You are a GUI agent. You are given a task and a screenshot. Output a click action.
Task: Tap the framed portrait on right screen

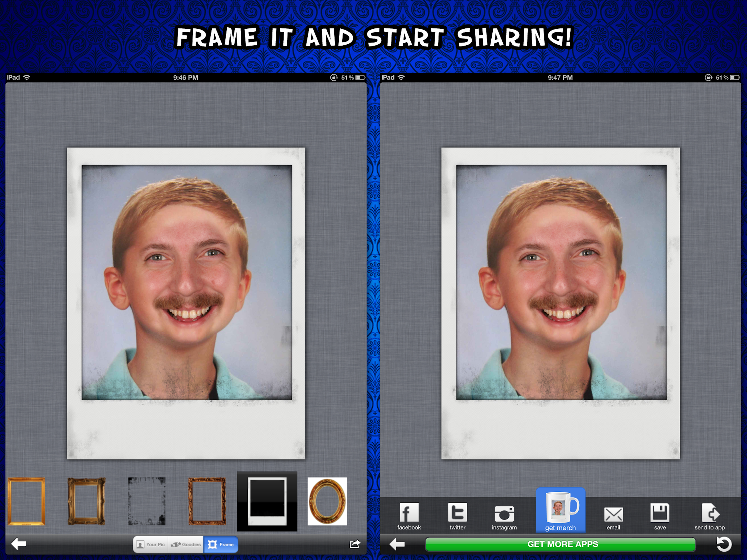point(561,303)
